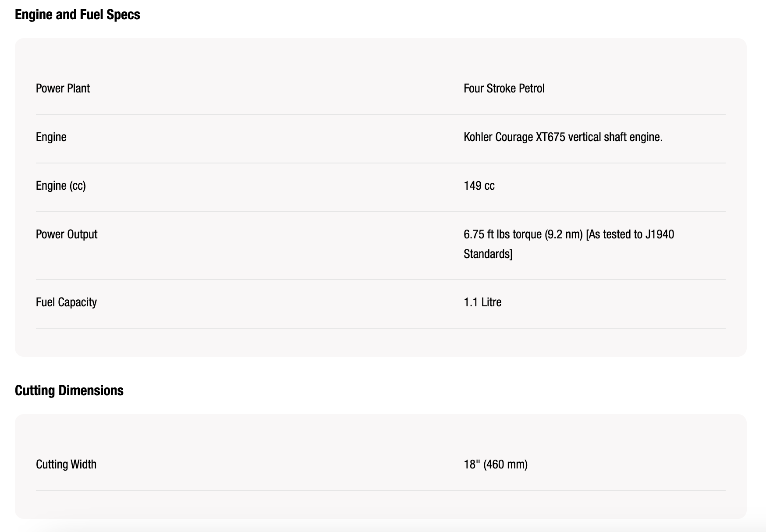Select the Four Stroke Petrol value
766x532 pixels.
[x=504, y=89]
